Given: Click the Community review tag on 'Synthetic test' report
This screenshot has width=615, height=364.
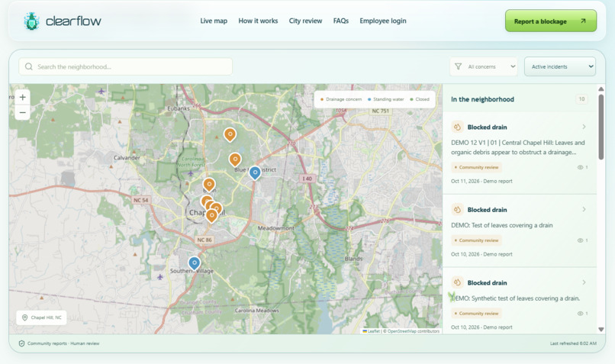Looking at the screenshot, I should 477,314.
